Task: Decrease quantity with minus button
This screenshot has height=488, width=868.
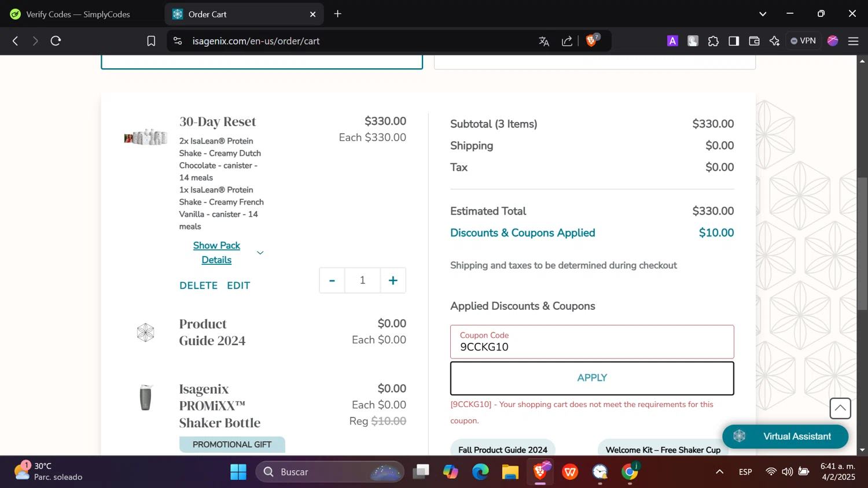Action: 332,280
